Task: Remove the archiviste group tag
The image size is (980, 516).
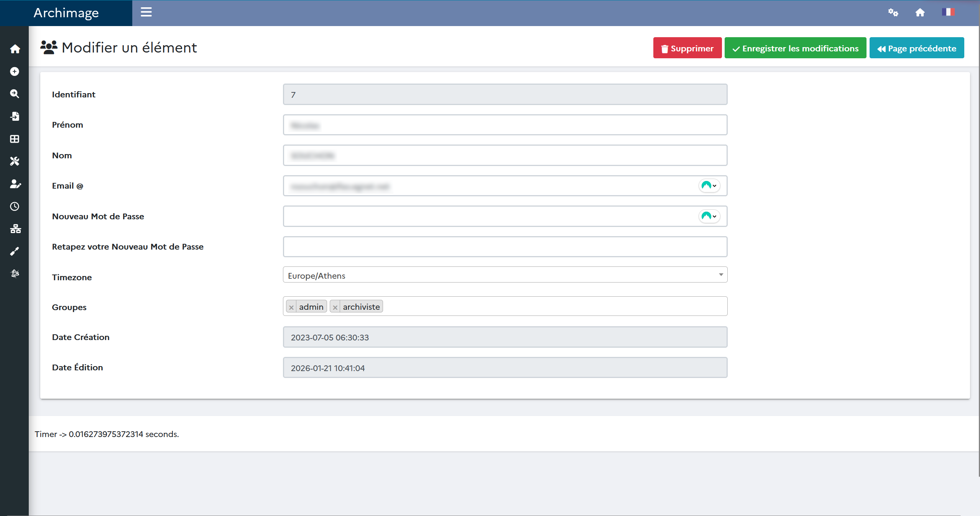Action: tap(335, 307)
